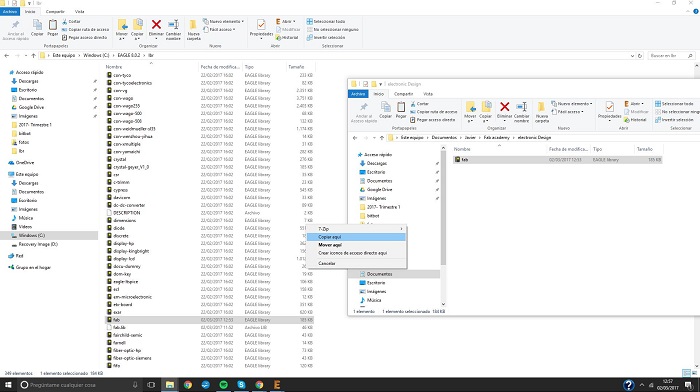Click Nueva carpeta icon in lbr window
The width and height of the screenshot is (700, 392).
193,25
